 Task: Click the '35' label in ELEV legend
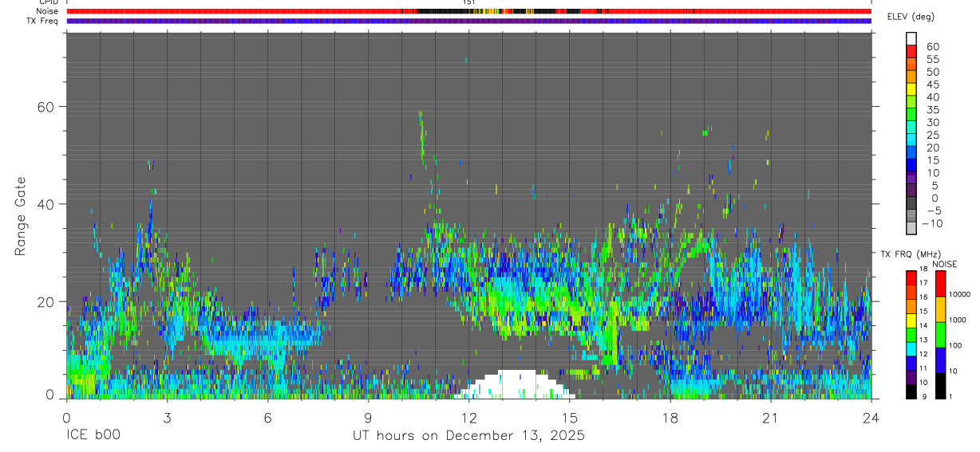click(x=933, y=109)
